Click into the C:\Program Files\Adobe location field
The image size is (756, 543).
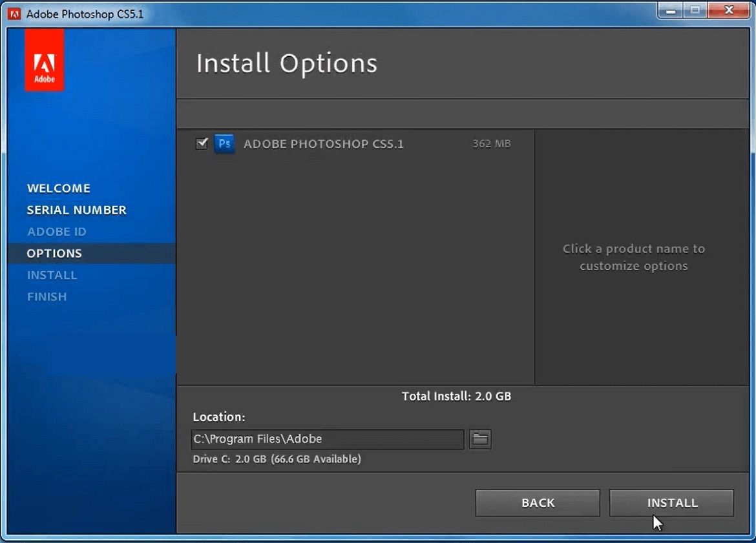click(x=328, y=439)
